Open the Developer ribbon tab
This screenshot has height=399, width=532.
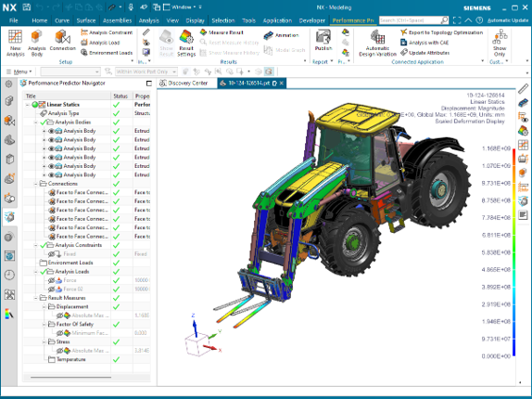pyautogui.click(x=312, y=20)
